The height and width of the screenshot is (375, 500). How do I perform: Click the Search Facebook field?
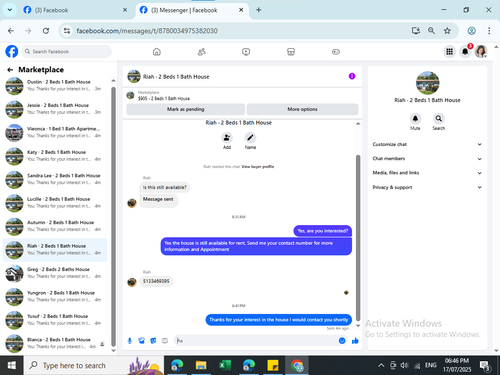[x=67, y=52]
